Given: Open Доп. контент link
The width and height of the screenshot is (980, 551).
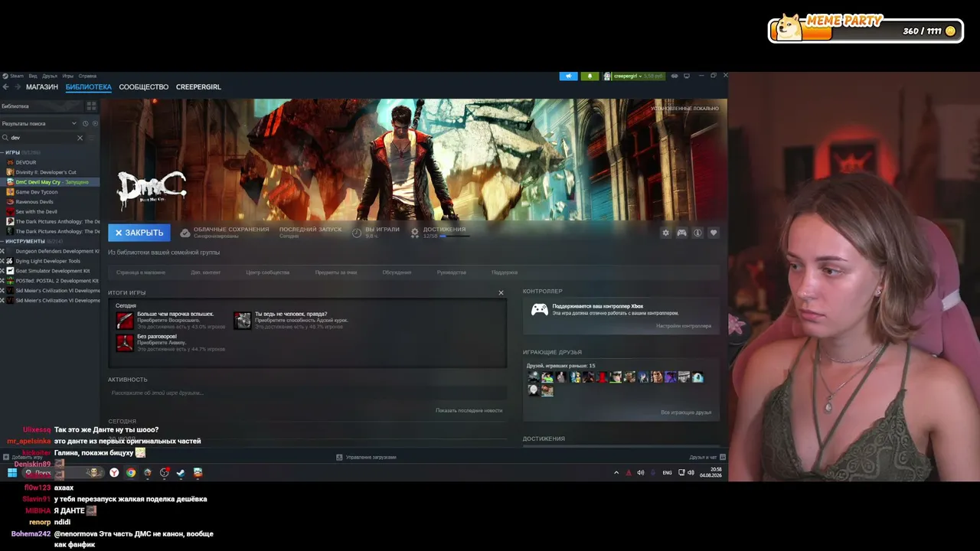Looking at the screenshot, I should [x=206, y=272].
